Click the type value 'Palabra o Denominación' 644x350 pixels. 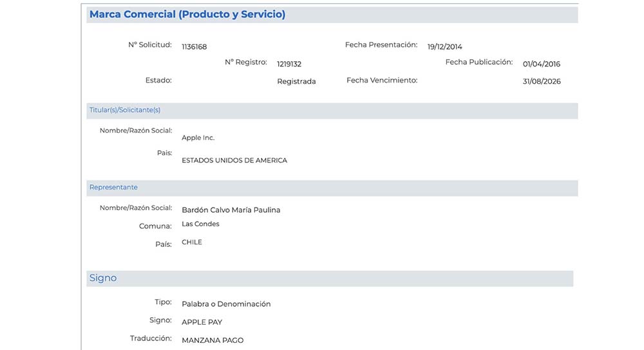point(226,304)
